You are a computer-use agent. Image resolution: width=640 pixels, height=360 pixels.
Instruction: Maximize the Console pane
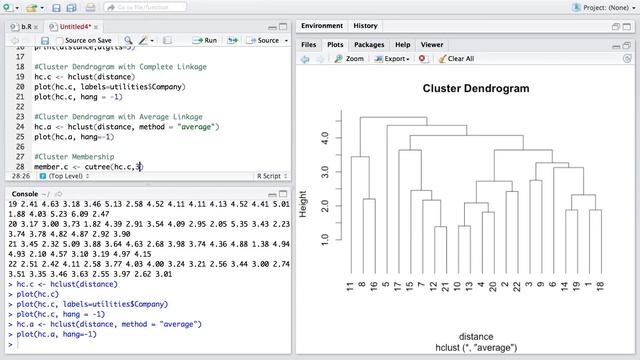click(x=283, y=194)
